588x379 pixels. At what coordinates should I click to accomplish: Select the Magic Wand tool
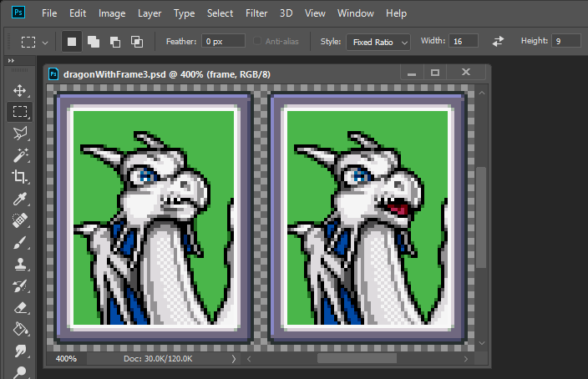click(20, 155)
